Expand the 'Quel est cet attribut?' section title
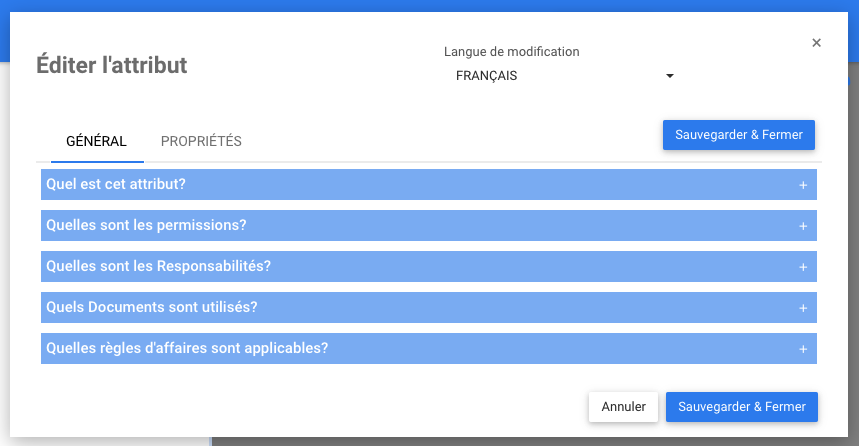 tap(116, 184)
